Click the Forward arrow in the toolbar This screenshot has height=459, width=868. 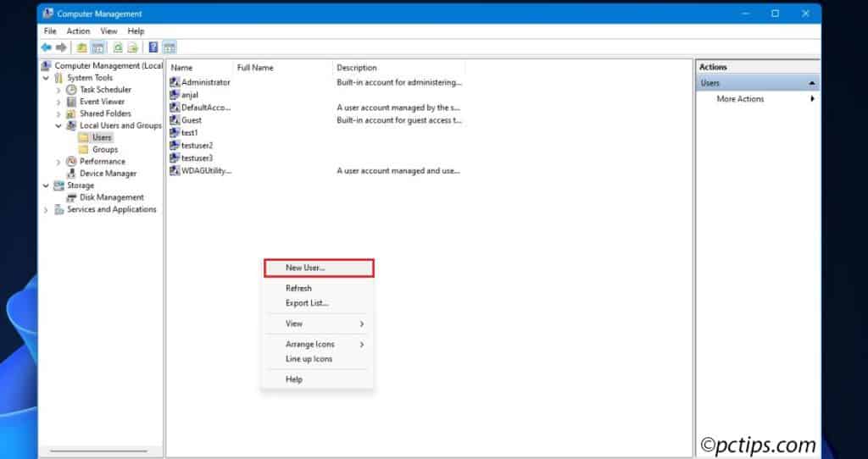61,47
